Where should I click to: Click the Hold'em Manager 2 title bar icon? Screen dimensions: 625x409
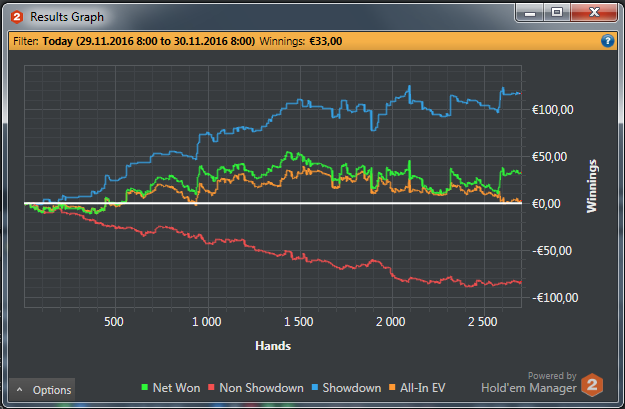click(x=17, y=17)
